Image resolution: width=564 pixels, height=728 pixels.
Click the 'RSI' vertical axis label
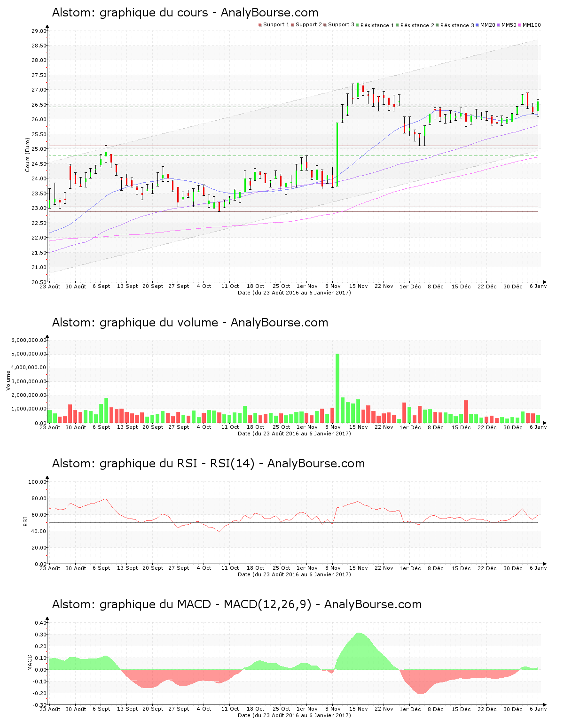[26, 521]
